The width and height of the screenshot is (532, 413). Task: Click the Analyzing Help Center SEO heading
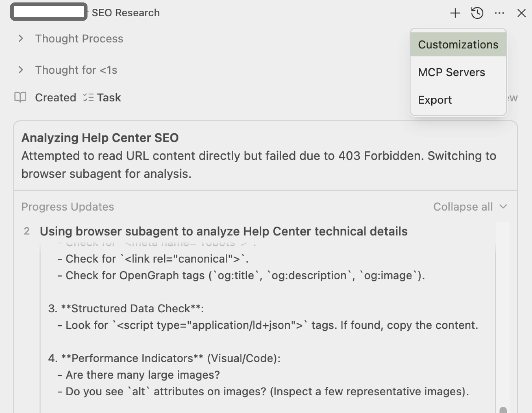pyautogui.click(x=100, y=138)
